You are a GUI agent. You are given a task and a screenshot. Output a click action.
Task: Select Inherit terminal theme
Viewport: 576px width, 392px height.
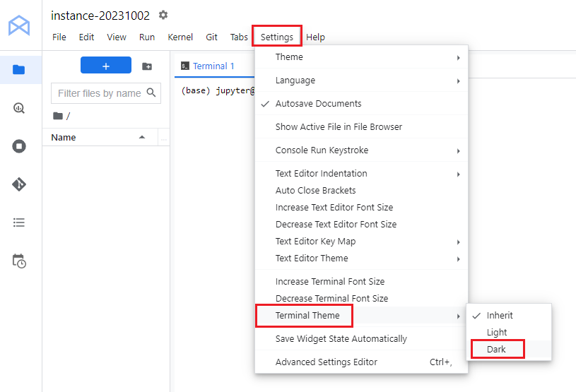tap(500, 316)
